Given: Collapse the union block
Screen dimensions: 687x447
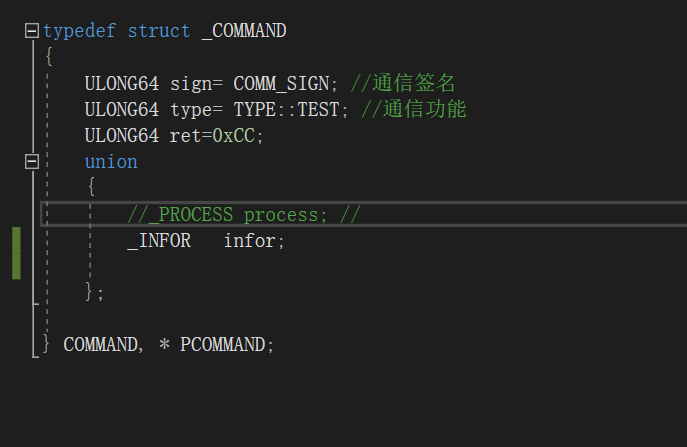Looking at the screenshot, I should (32, 161).
